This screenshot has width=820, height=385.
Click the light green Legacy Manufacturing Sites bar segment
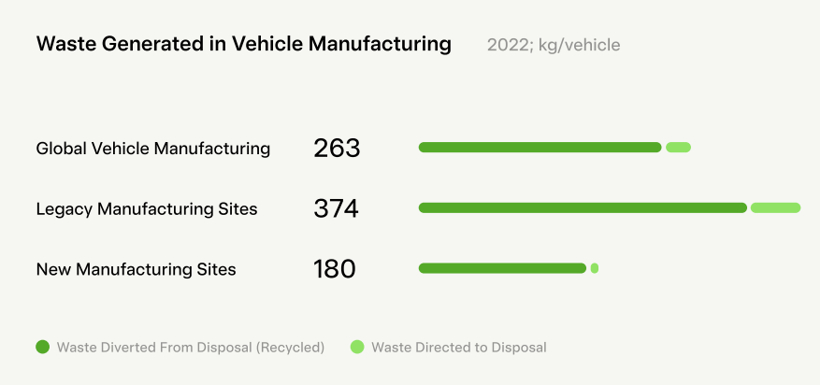776,208
